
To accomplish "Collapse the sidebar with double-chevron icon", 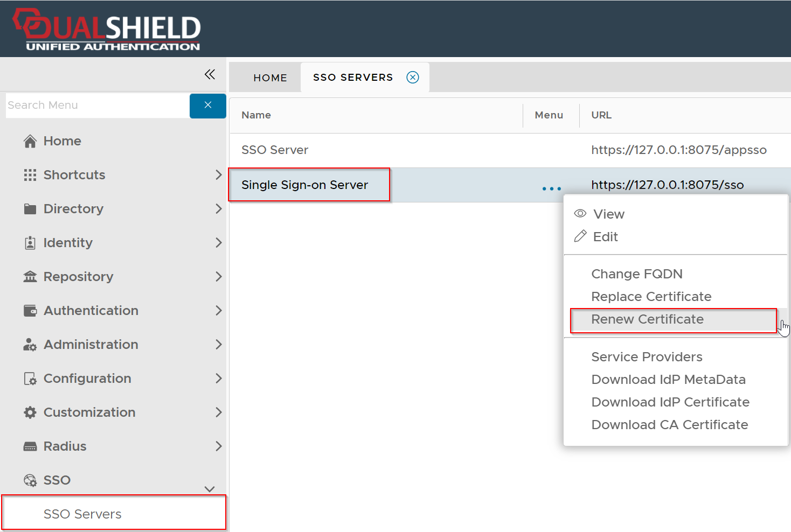I will [x=210, y=74].
